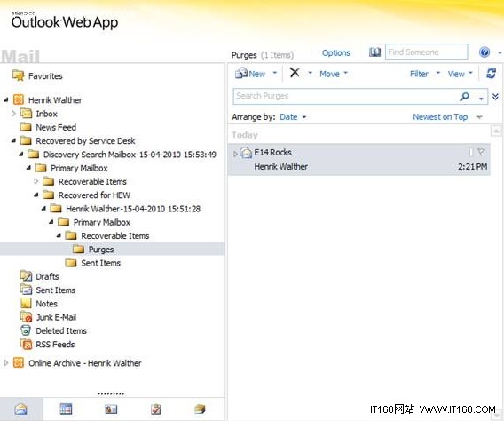Click the RSS Feeds folder icon
Viewport: 504px width, 421px height.
[x=26, y=344]
